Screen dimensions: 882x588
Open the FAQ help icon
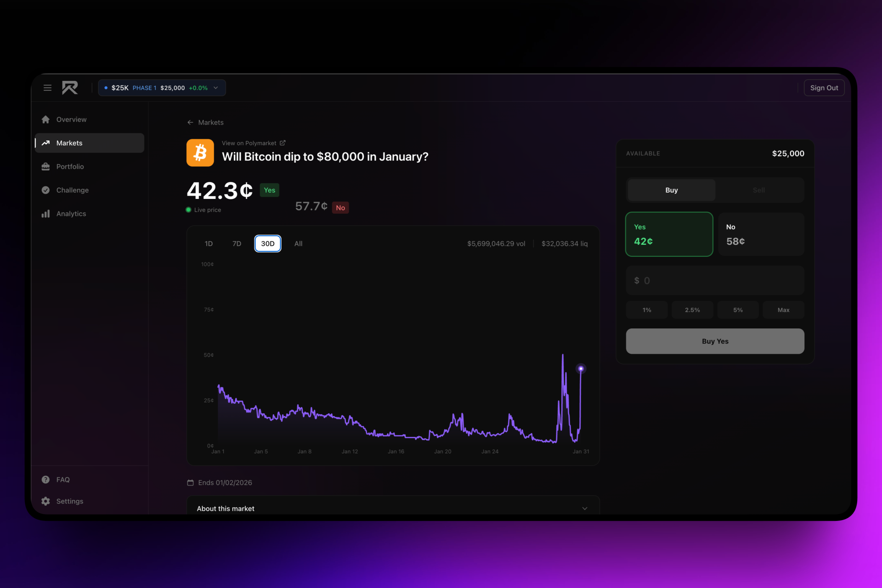(x=46, y=479)
